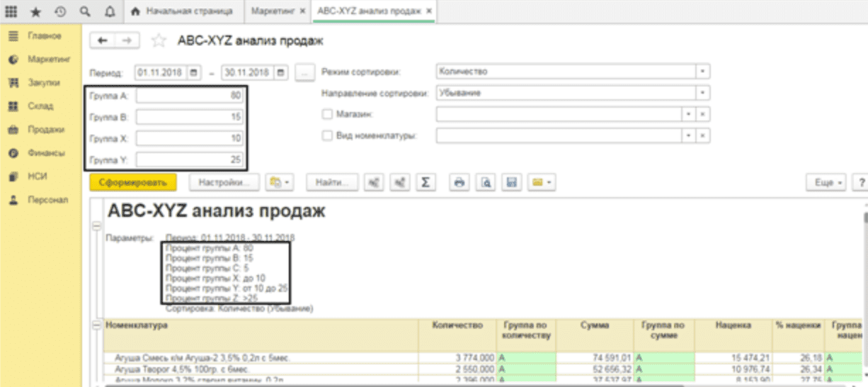Save report with the diskette icon
This screenshot has width=868, height=387.
tap(508, 183)
